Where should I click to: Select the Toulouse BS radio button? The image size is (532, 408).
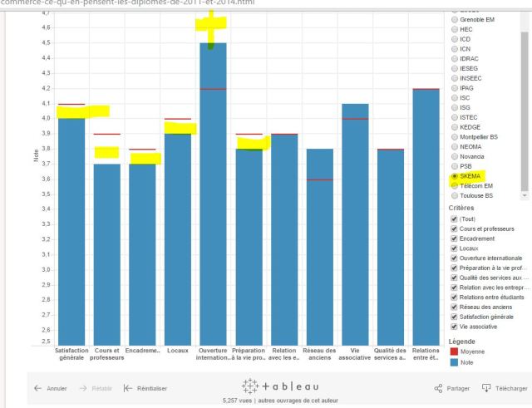(x=455, y=196)
